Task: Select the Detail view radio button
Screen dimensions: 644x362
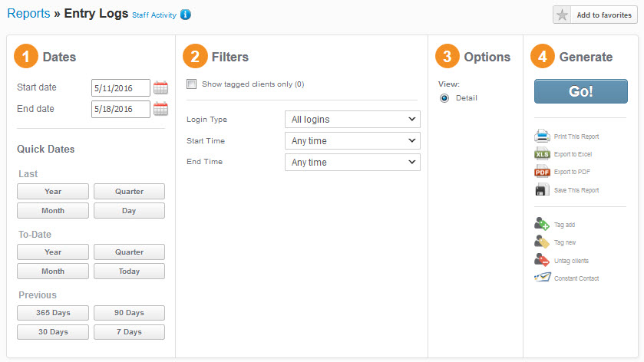Action: click(445, 98)
